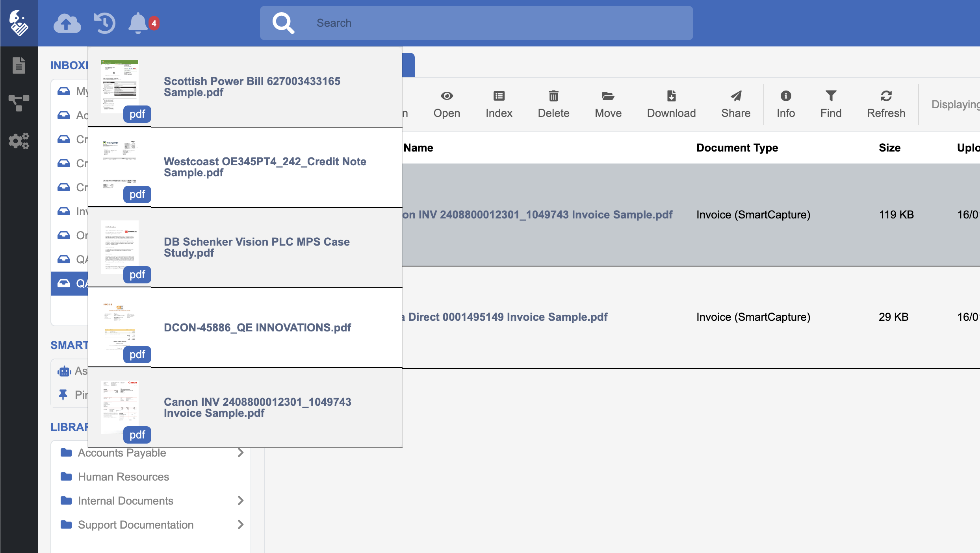Viewport: 980px width, 553px height.
Task: Open the workflow tree sidebar icon
Action: (x=19, y=103)
